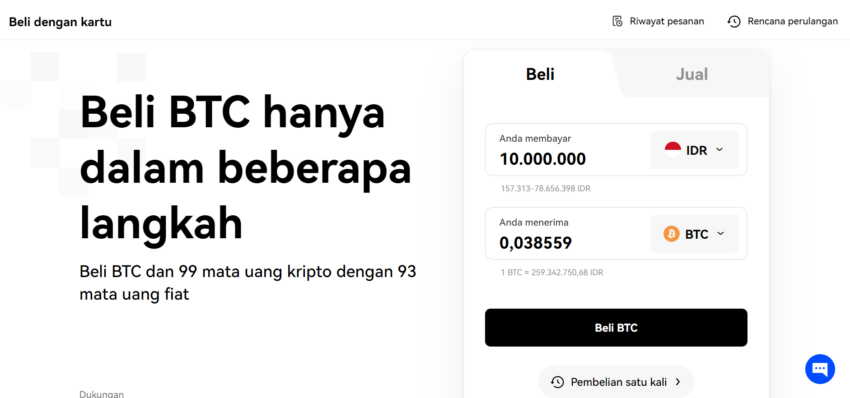
Task: Click the Indonesian flag icon
Action: pyautogui.click(x=673, y=150)
